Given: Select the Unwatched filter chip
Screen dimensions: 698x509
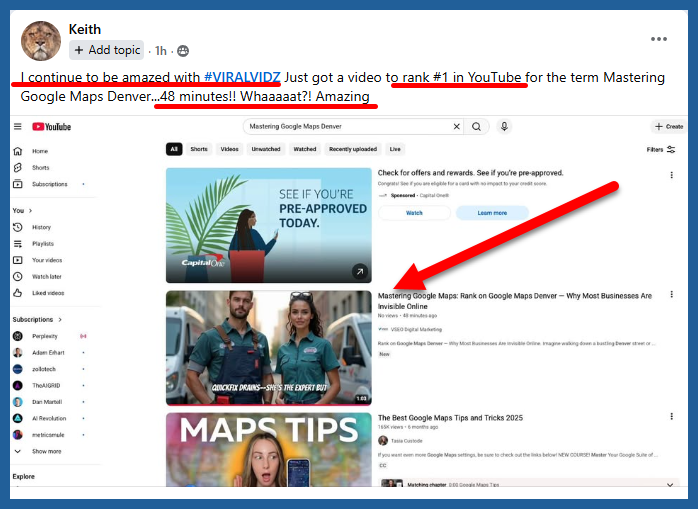Looking at the screenshot, I should (x=266, y=149).
